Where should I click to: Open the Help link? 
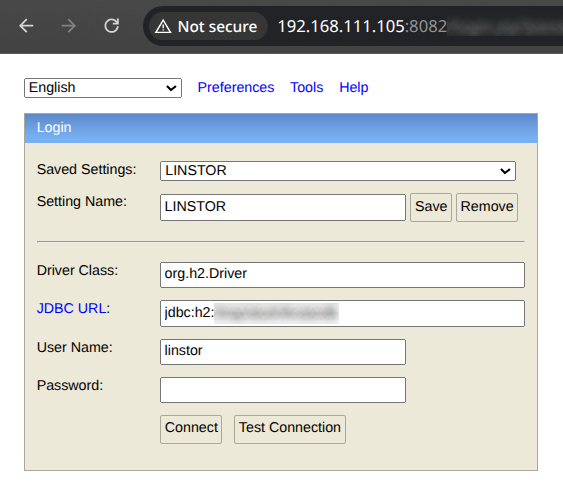[x=354, y=87]
